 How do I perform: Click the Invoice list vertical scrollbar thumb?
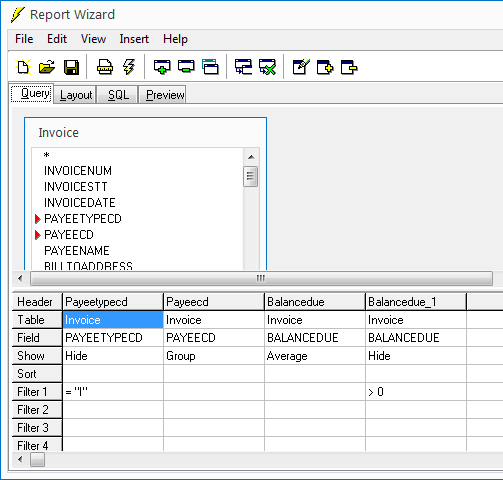[251, 176]
